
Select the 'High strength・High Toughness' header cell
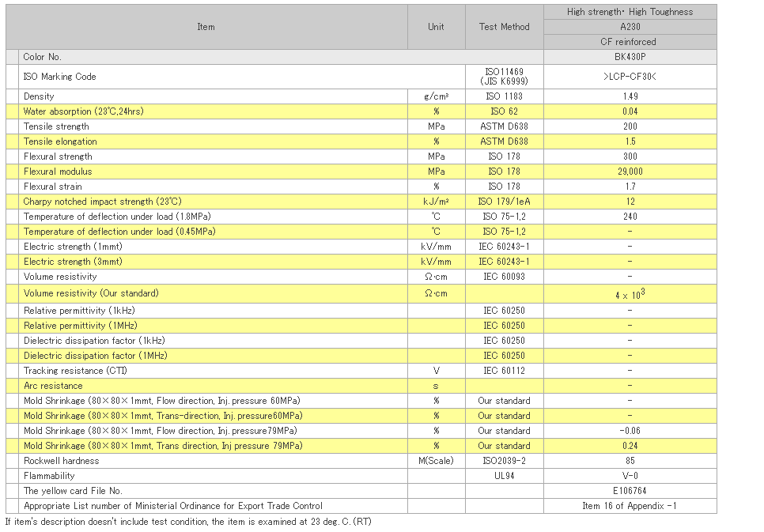630,12
